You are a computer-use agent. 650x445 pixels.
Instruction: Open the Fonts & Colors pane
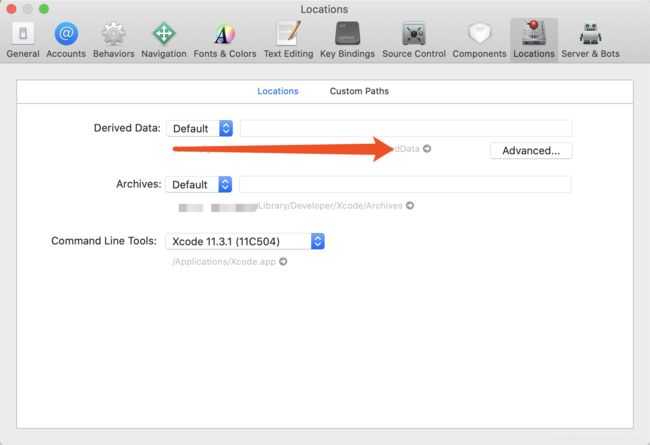coord(225,40)
